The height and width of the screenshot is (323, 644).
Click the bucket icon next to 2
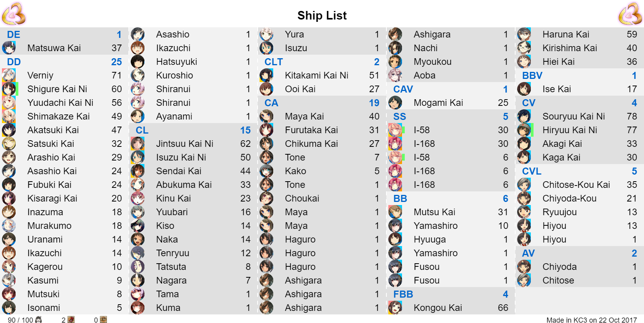tap(71, 320)
